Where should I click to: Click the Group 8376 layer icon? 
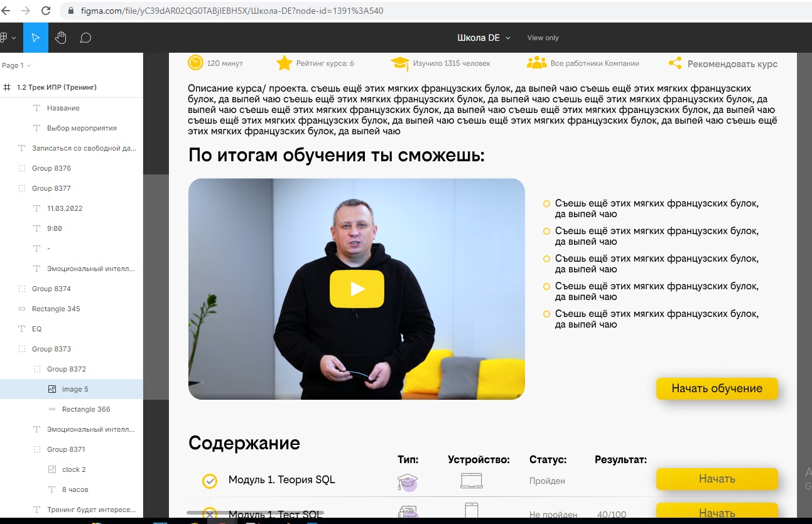pos(22,168)
